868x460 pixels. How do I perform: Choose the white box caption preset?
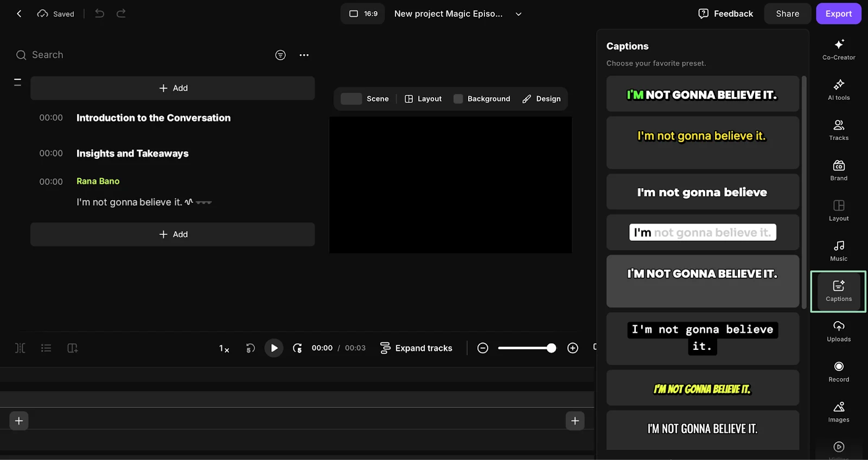[703, 232]
